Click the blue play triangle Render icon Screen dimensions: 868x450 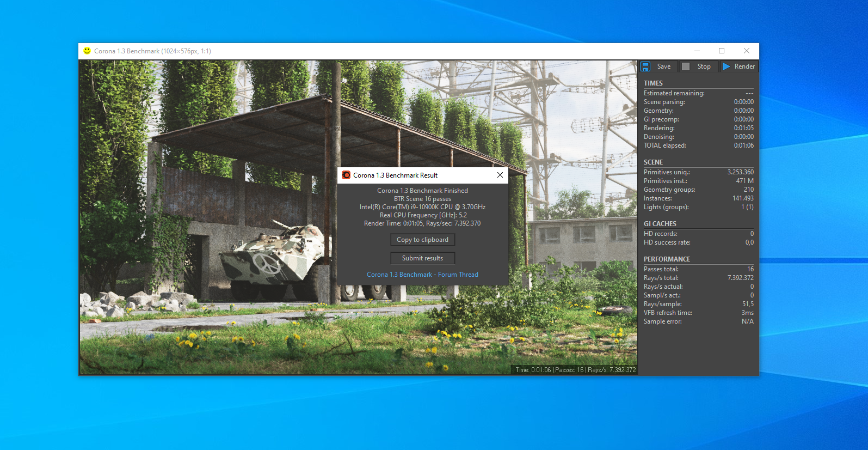tap(727, 66)
